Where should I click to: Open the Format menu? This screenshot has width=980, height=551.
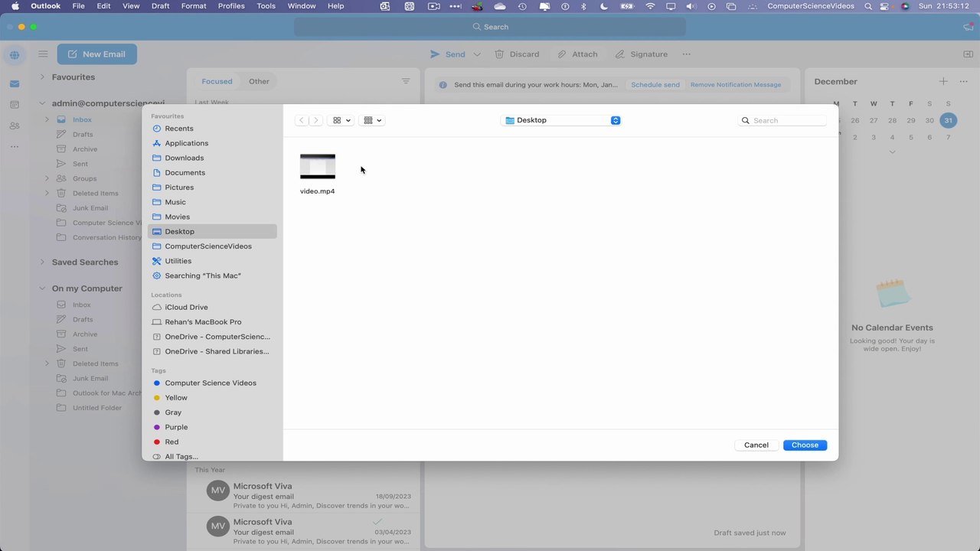point(194,6)
